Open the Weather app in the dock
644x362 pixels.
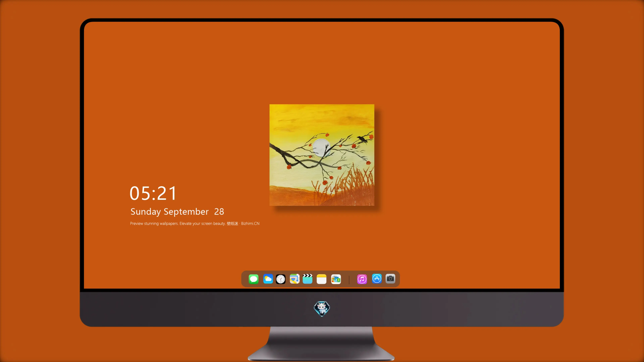click(268, 279)
